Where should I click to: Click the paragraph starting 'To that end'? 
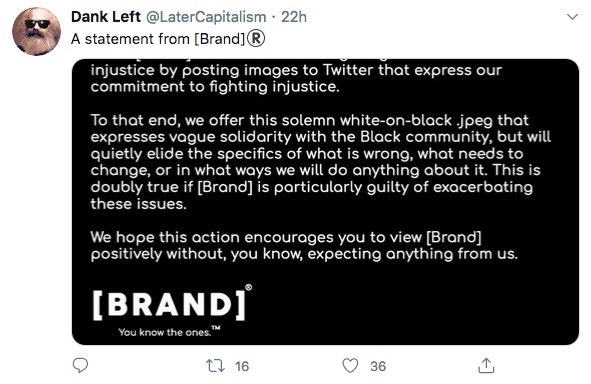(320, 162)
